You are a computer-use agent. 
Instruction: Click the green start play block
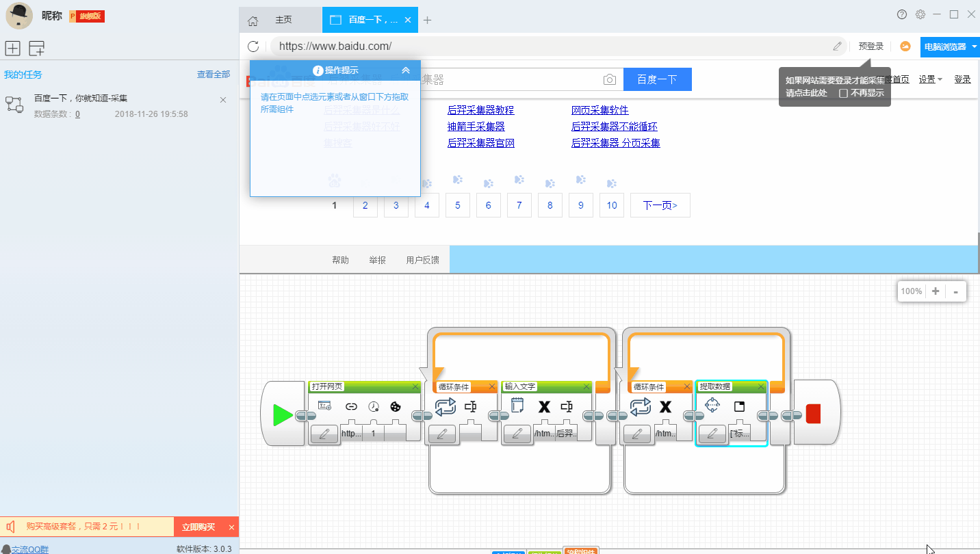283,414
